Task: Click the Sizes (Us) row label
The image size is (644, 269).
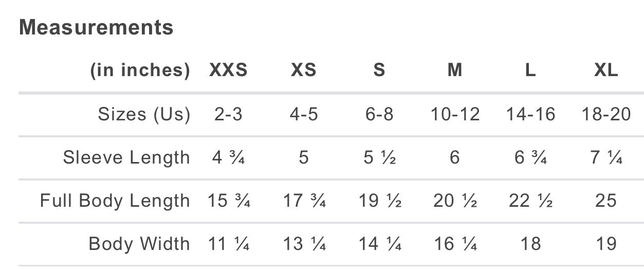Action: 144,114
